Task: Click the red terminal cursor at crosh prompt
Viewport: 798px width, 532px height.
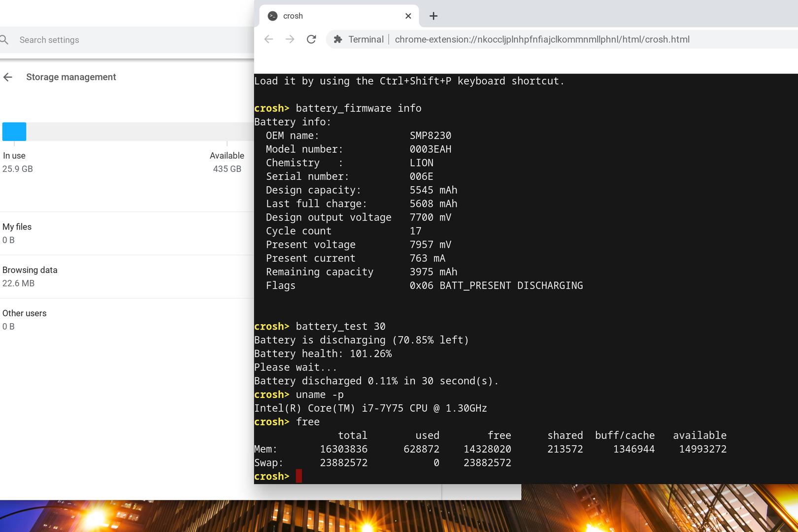Action: click(299, 476)
